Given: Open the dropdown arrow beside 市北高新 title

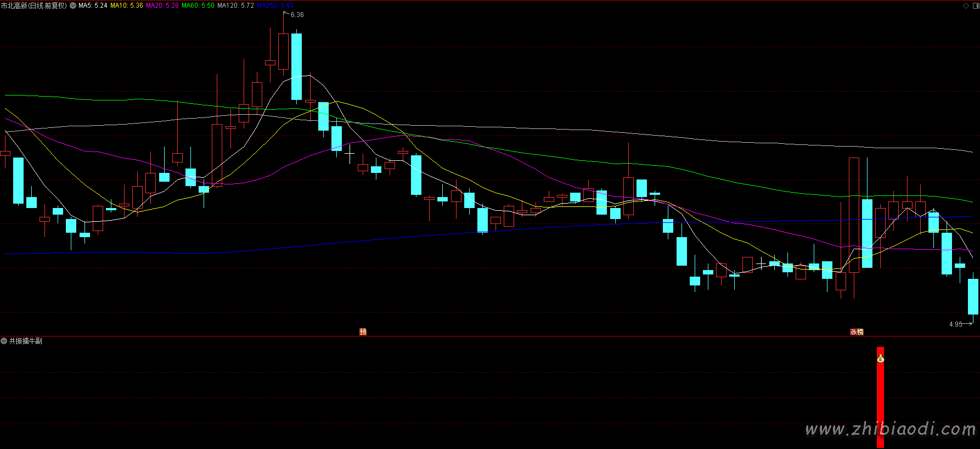Looking at the screenshot, I should coord(73,5).
